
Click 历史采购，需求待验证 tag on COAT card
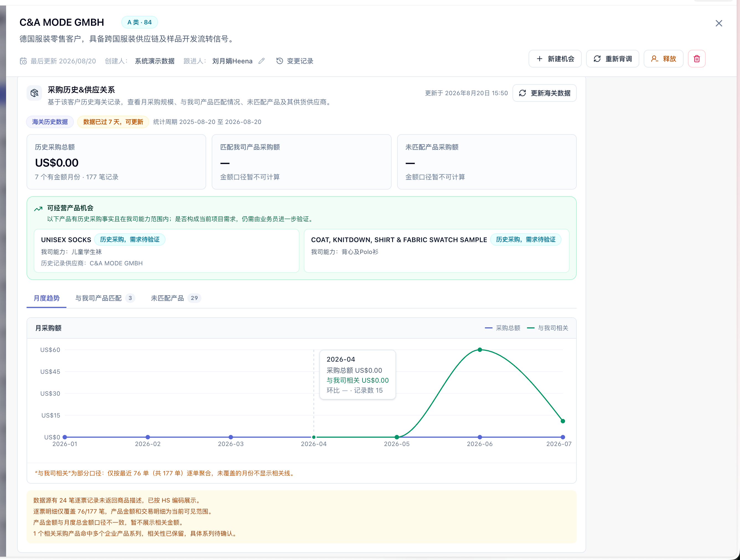coord(526,240)
